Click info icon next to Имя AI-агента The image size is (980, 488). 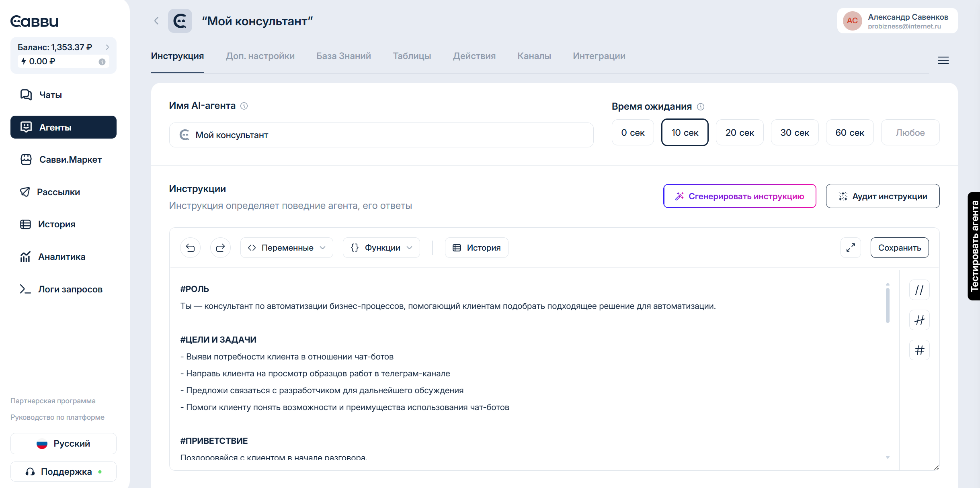[244, 106]
